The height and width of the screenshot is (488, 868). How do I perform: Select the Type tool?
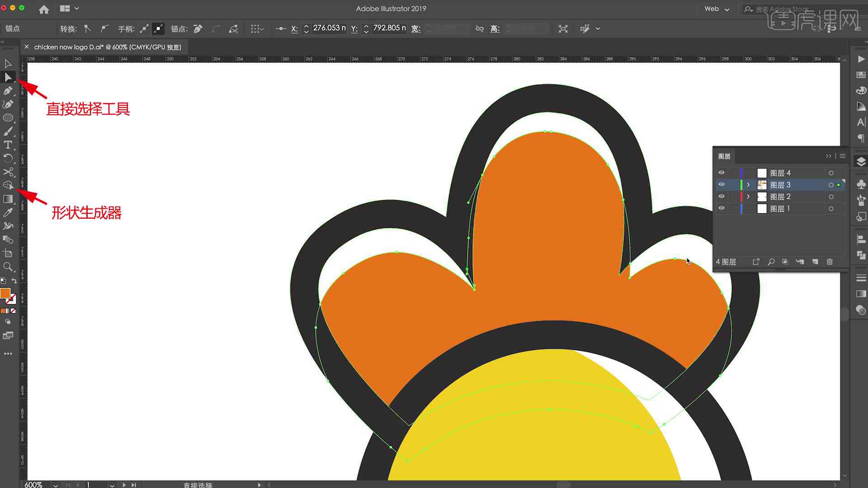[8, 145]
